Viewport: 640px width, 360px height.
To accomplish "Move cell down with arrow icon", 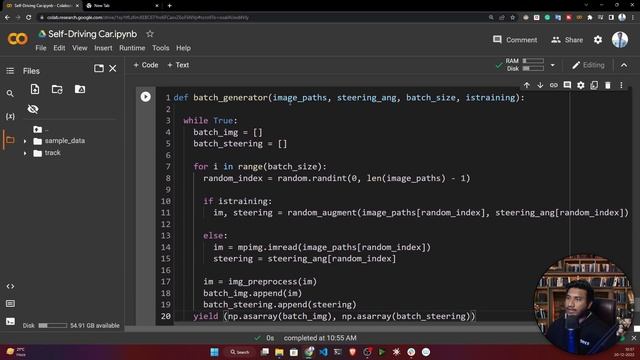I will [540, 85].
